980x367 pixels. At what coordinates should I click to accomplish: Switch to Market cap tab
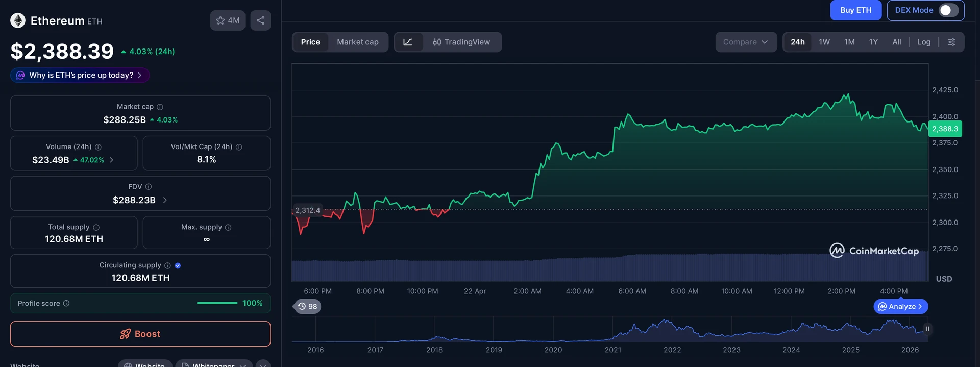[358, 42]
